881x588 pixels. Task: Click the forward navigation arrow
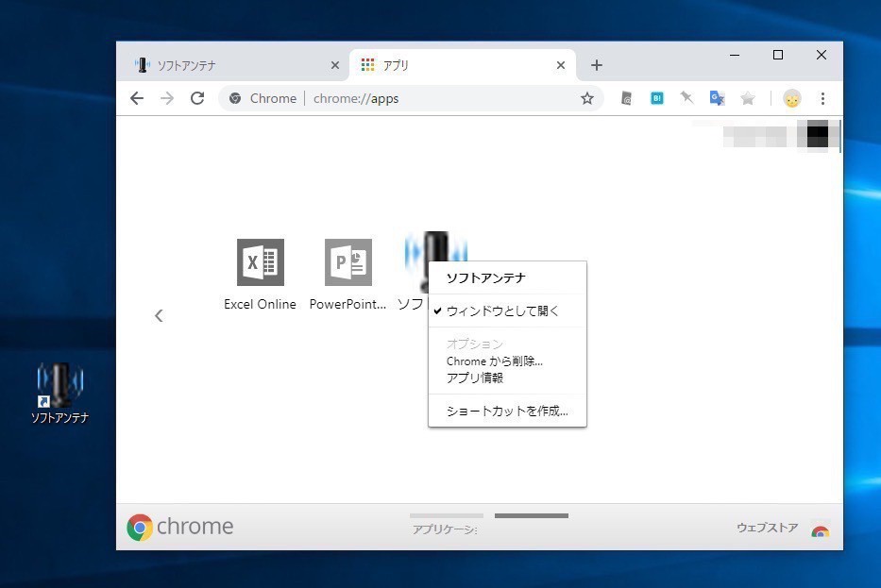pyautogui.click(x=167, y=98)
